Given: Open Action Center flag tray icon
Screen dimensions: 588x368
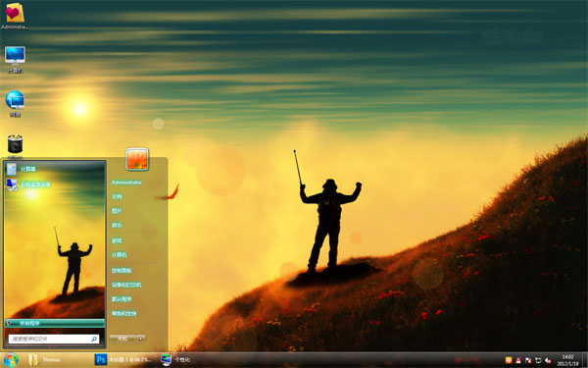Looking at the screenshot, I should [528, 360].
